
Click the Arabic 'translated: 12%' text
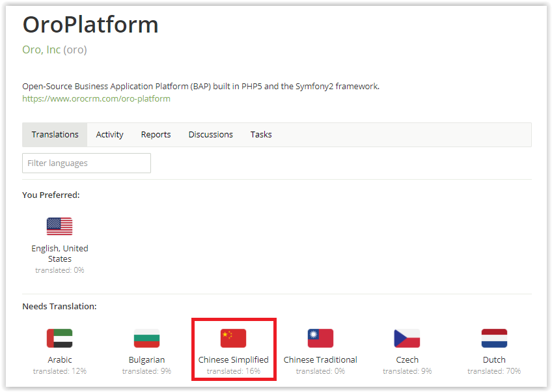coord(59,371)
